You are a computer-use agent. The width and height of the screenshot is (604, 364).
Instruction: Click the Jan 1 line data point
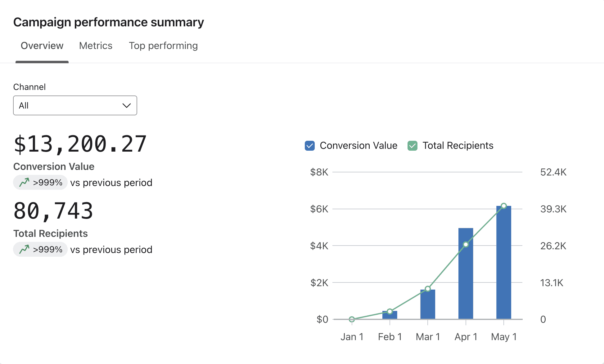[x=352, y=319]
